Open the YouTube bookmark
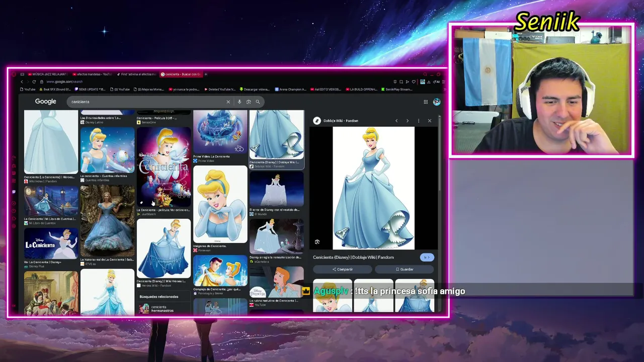644x362 pixels. [28, 89]
